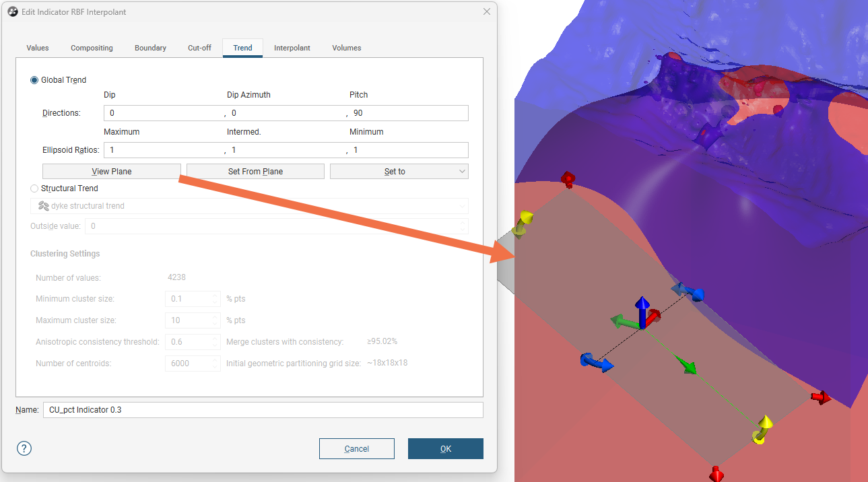868x482 pixels.
Task: Go to the Cut-off tab
Action: (199, 48)
